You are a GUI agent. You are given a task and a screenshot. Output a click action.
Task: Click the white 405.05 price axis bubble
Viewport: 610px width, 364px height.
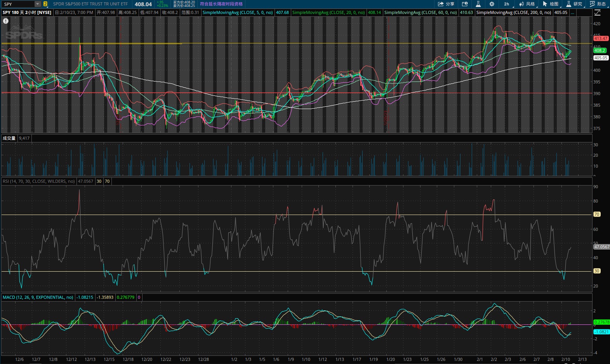click(601, 58)
